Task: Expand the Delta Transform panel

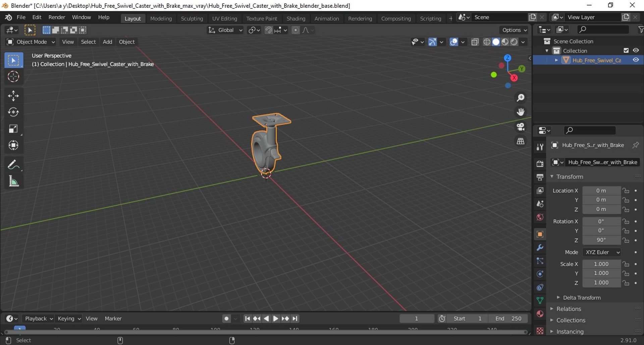Action: pyautogui.click(x=582, y=298)
